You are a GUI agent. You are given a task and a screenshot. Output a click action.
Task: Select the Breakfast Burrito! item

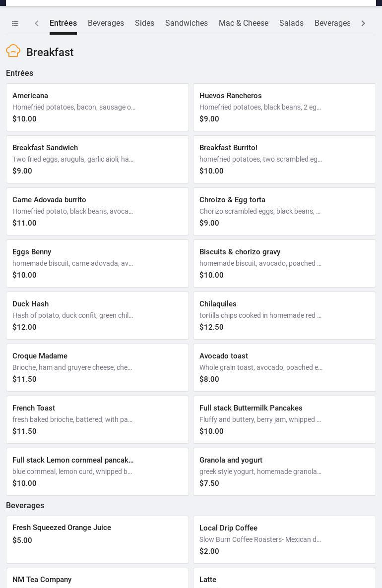[284, 159]
